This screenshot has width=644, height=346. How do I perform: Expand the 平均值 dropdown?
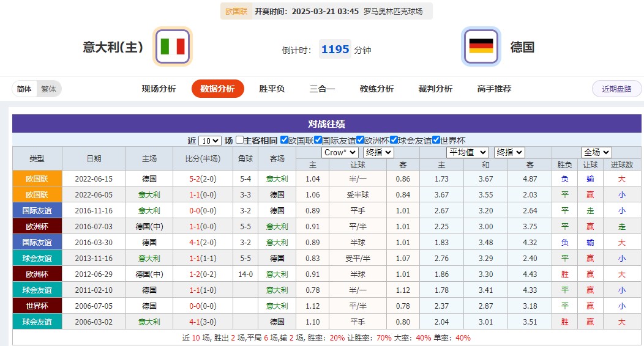tap(468, 152)
